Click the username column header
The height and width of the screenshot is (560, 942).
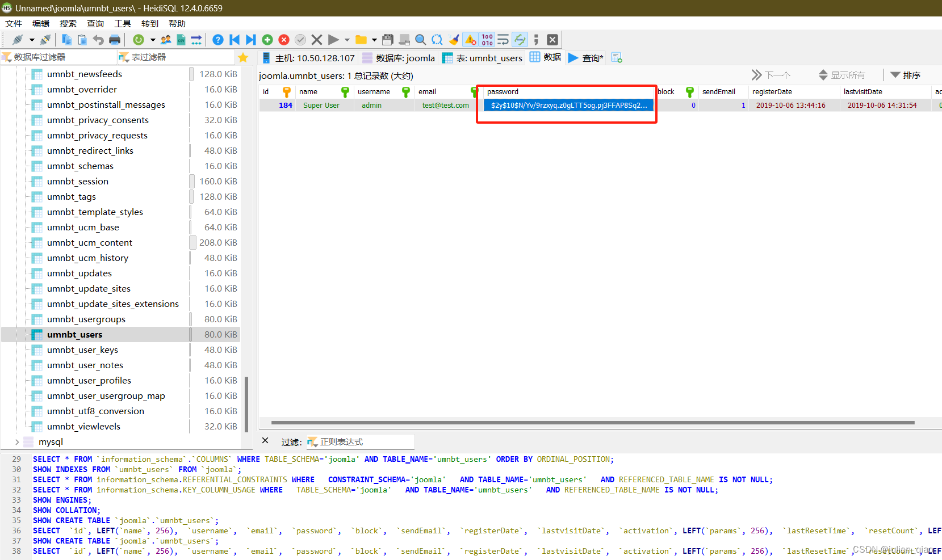pyautogui.click(x=384, y=92)
